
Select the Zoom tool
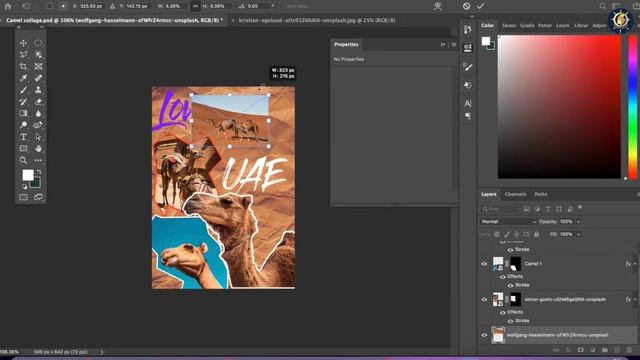(x=23, y=160)
